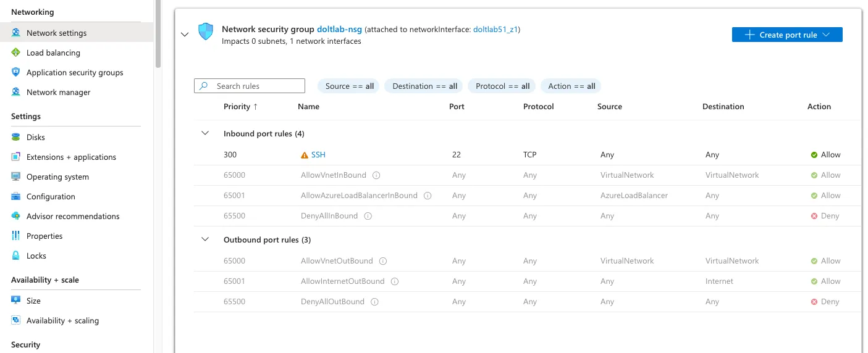Click the info icon beside AllowInternetOutBound

click(x=395, y=281)
